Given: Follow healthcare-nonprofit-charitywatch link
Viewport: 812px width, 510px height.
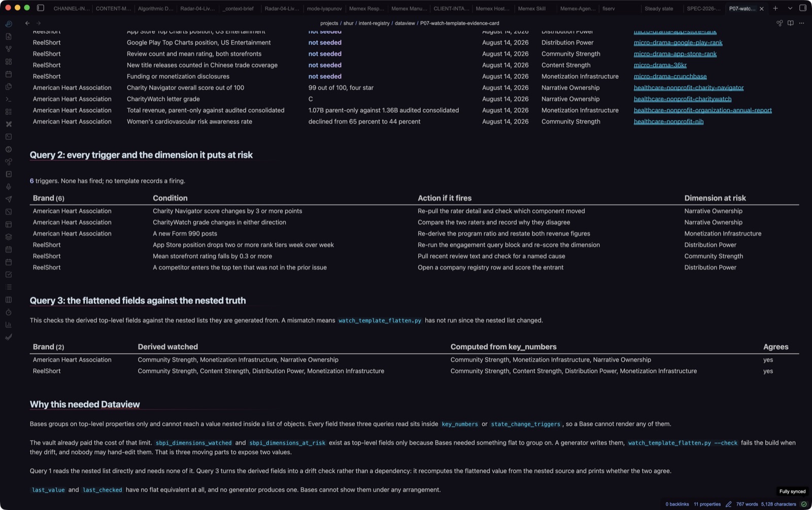Looking at the screenshot, I should pos(683,99).
